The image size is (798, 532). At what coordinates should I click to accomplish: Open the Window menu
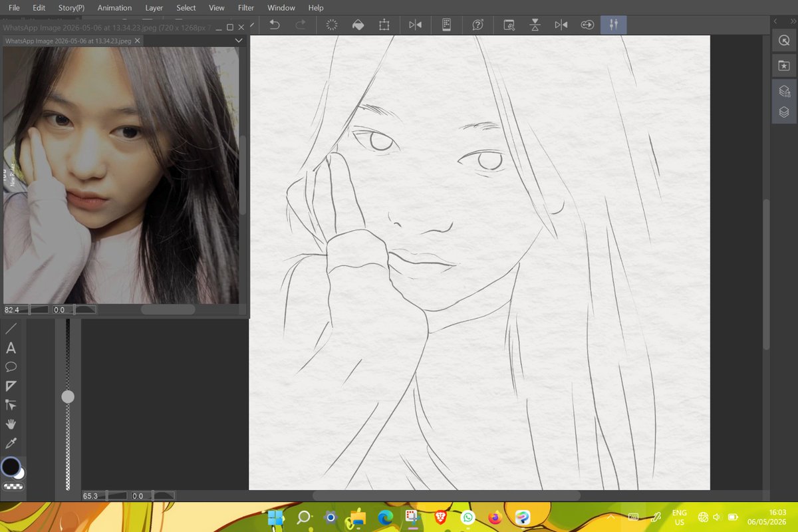(281, 8)
